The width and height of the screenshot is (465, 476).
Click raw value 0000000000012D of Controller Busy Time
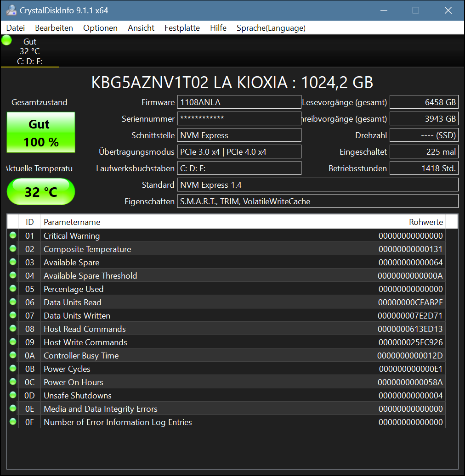410,356
